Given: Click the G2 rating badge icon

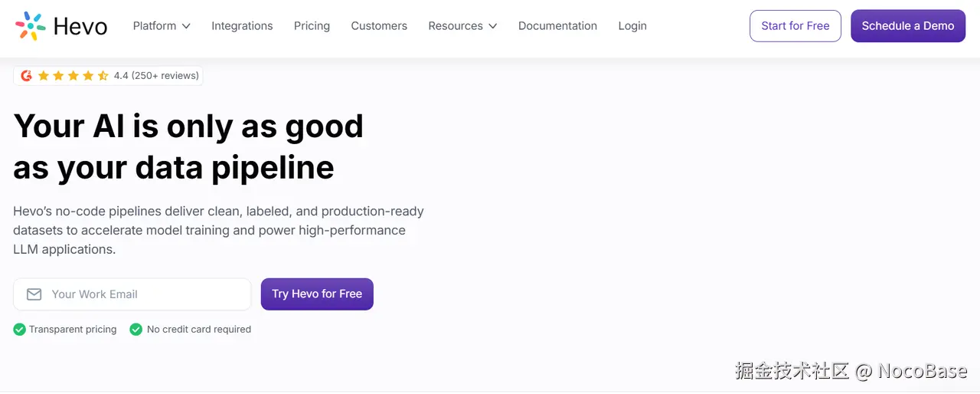Looking at the screenshot, I should tap(27, 75).
